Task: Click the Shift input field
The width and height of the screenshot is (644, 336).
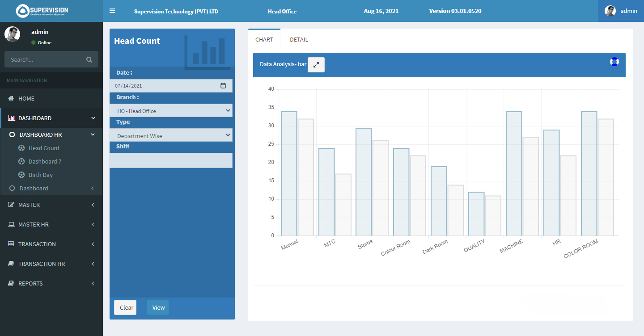Action: (171, 160)
